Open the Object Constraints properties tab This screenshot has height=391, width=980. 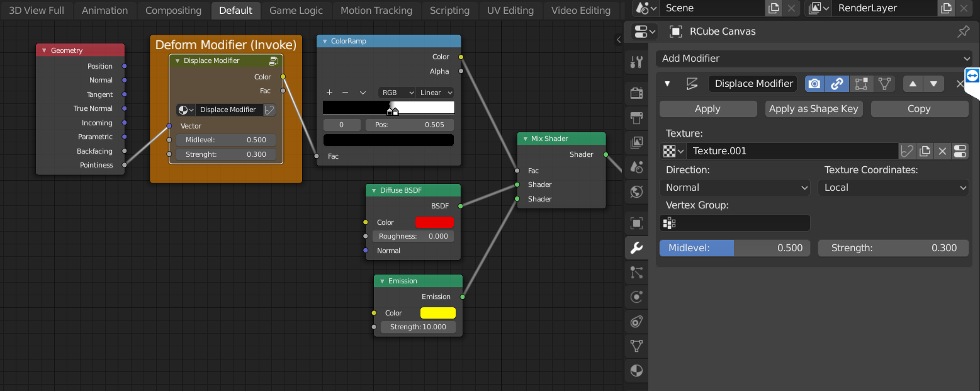point(636,322)
